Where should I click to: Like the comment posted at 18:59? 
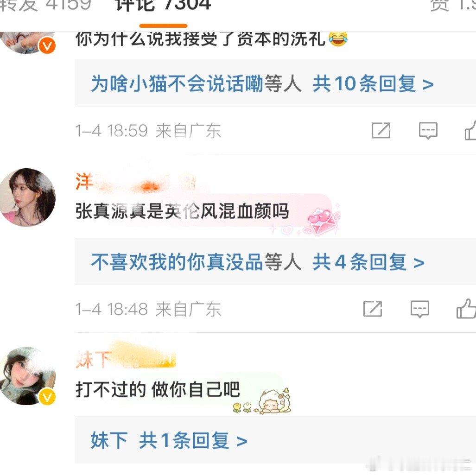tap(470, 130)
